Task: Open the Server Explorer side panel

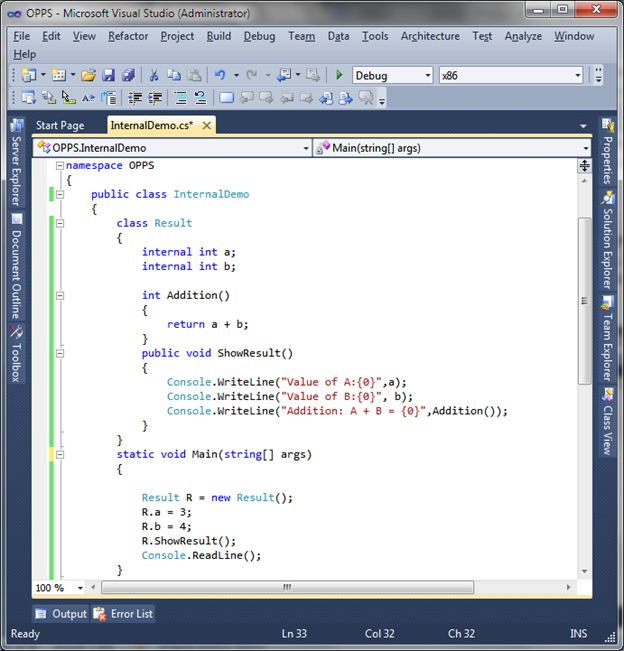Action: [x=16, y=163]
